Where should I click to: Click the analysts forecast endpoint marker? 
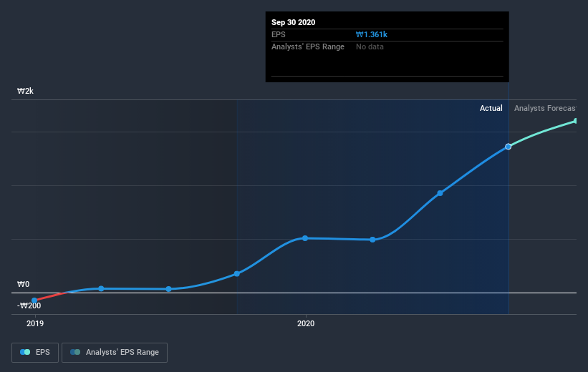pos(575,121)
